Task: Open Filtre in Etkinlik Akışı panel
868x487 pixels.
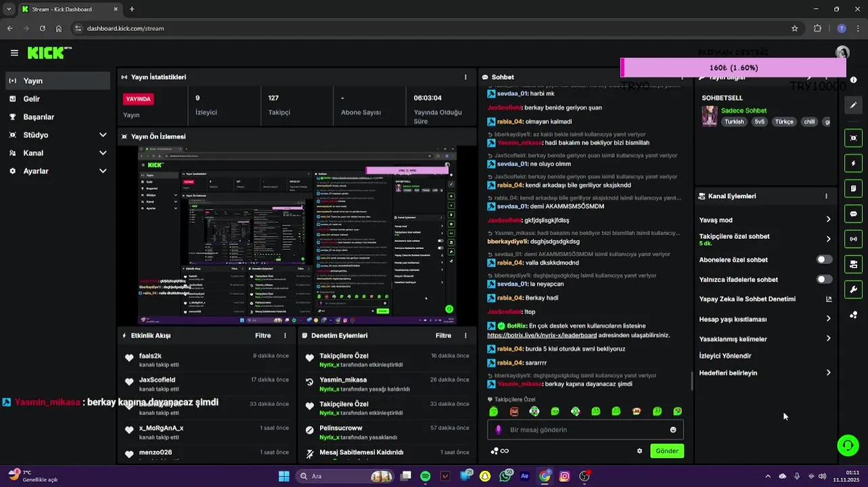Action: (x=263, y=335)
